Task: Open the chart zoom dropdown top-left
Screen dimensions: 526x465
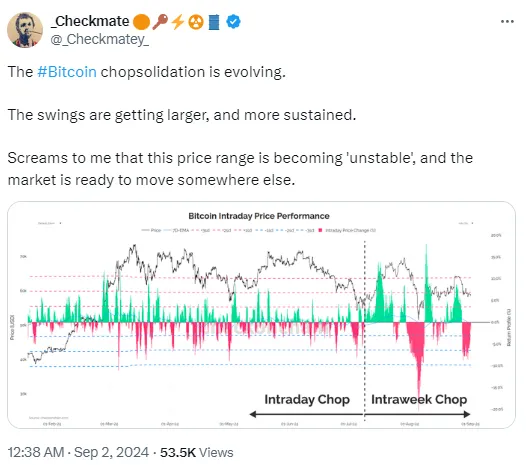Action: [x=49, y=223]
